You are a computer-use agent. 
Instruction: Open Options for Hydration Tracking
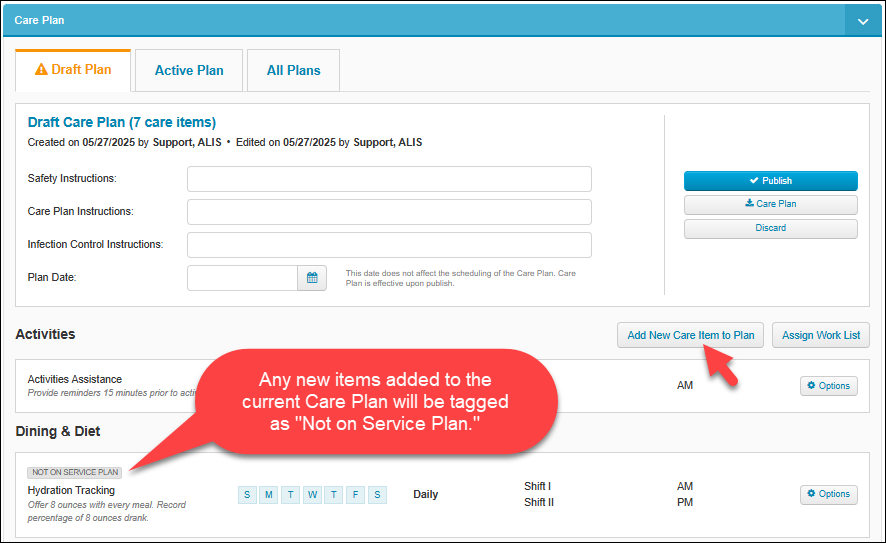[x=828, y=494]
